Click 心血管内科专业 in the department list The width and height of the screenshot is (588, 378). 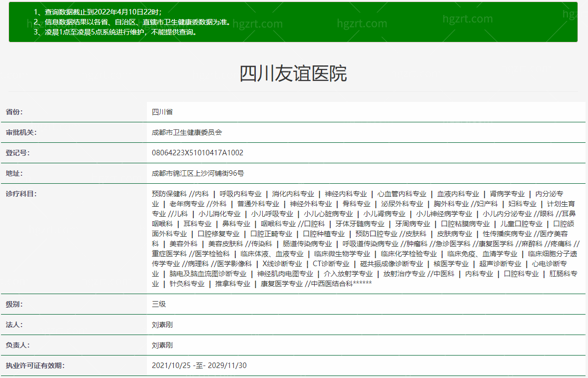[x=402, y=194]
